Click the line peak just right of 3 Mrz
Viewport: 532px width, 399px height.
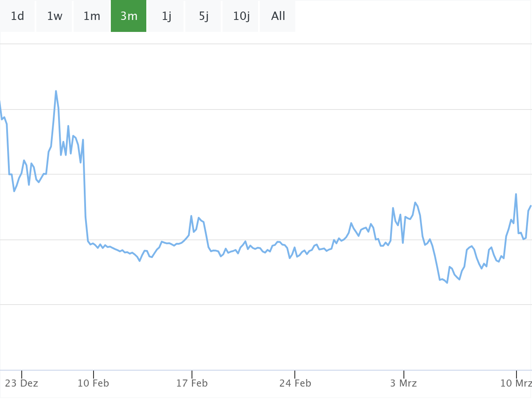coord(415,203)
